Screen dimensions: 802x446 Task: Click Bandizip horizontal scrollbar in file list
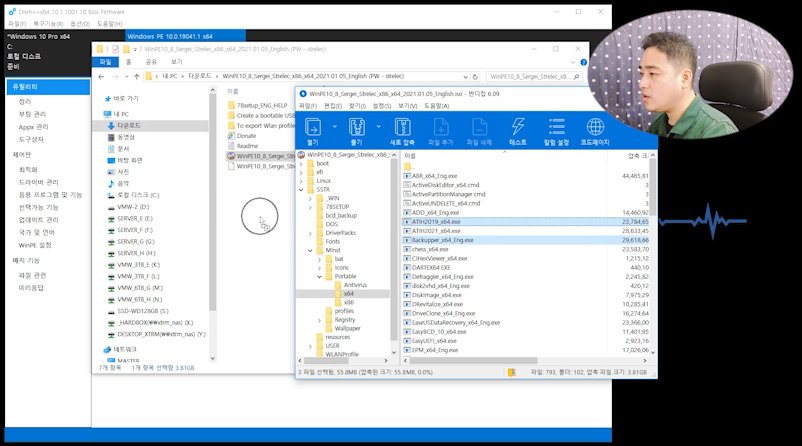coord(473,361)
